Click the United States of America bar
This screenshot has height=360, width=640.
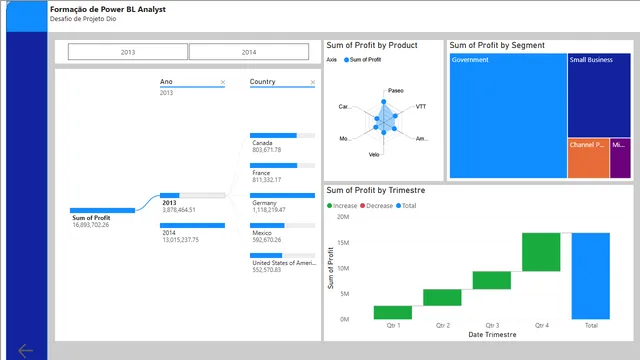(282, 256)
